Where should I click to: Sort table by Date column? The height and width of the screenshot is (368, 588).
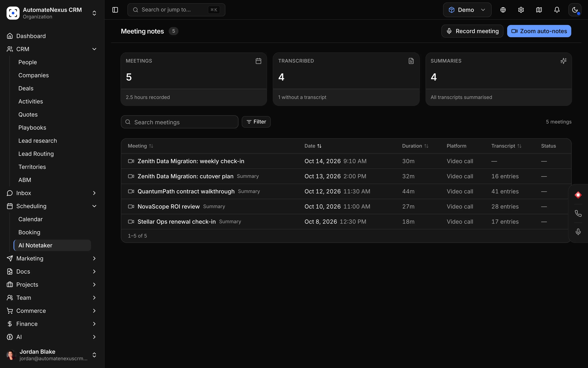click(x=313, y=146)
